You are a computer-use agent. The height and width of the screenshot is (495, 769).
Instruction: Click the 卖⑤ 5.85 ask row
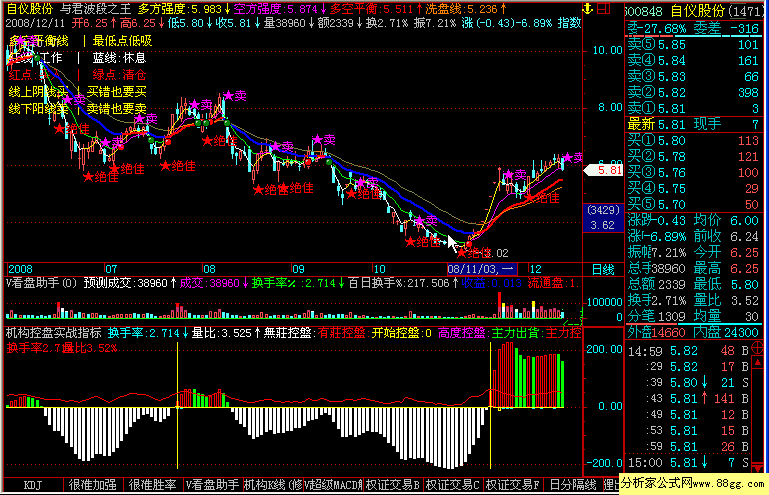[x=693, y=45]
